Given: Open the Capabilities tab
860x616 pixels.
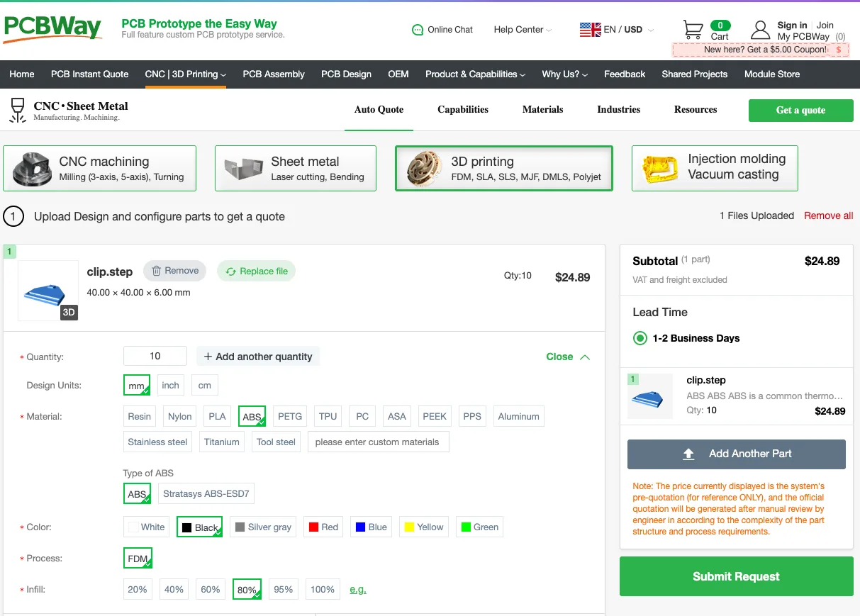Looking at the screenshot, I should pos(463,110).
